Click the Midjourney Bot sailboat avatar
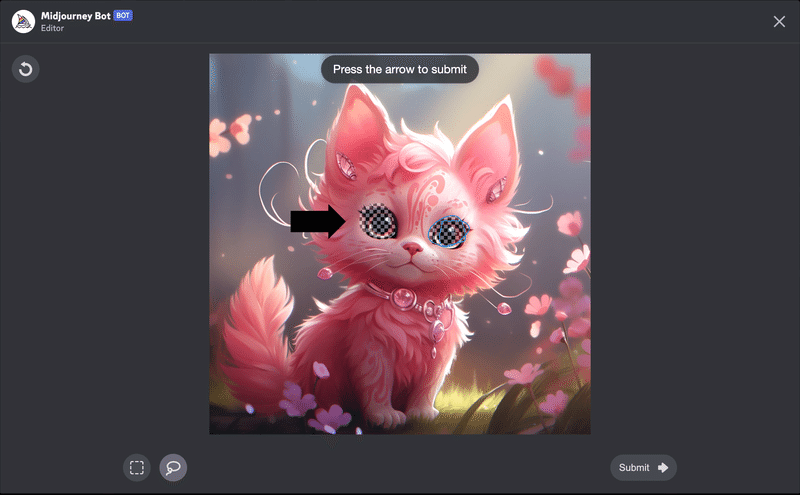This screenshot has width=800, height=495. pos(23,21)
